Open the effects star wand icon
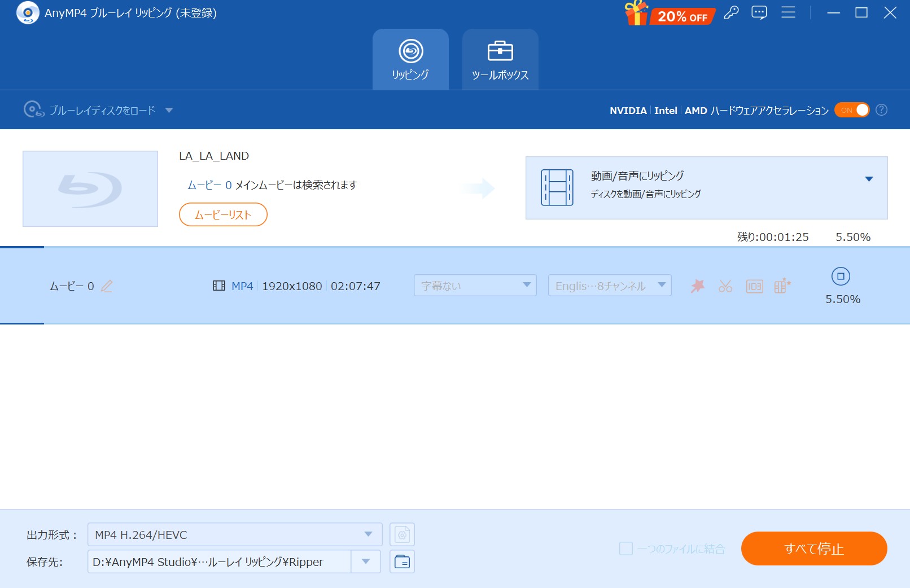Viewport: 910px width, 588px height. click(698, 286)
